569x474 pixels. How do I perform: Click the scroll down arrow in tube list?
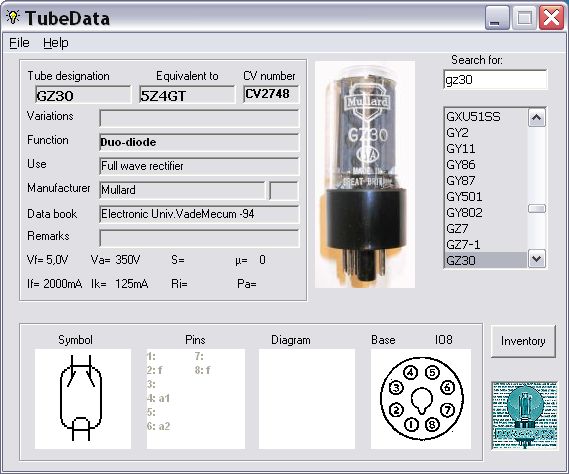point(537,259)
